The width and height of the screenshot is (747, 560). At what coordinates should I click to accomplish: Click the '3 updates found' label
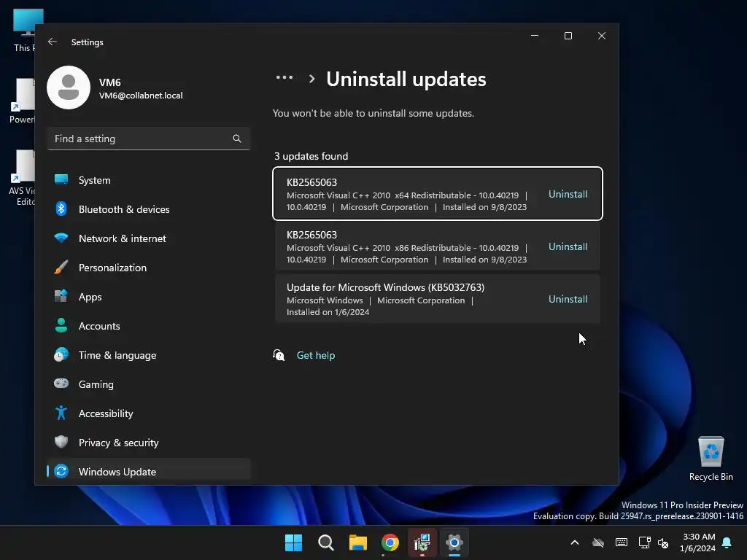pyautogui.click(x=311, y=156)
